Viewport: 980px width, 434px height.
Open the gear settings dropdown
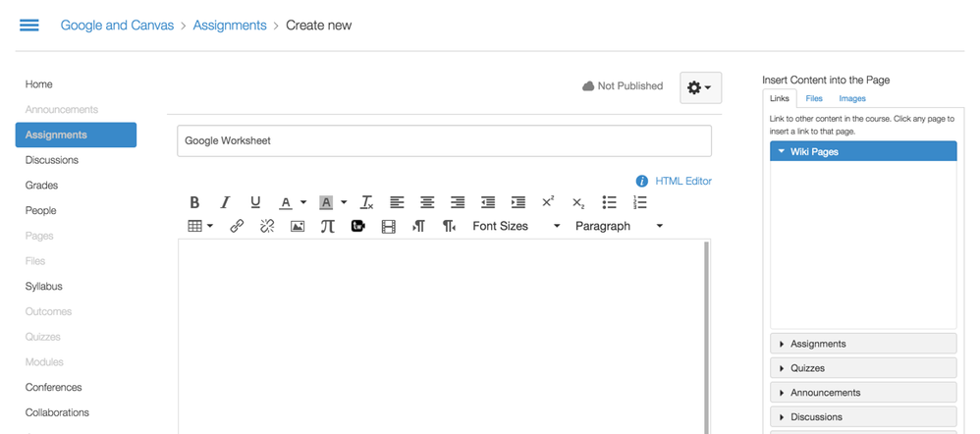click(x=700, y=87)
